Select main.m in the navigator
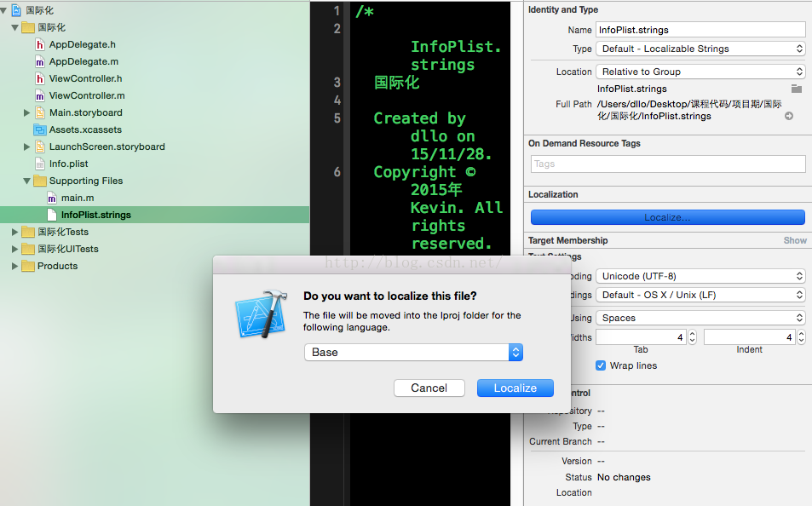Screen dimensions: 812x506 78,198
